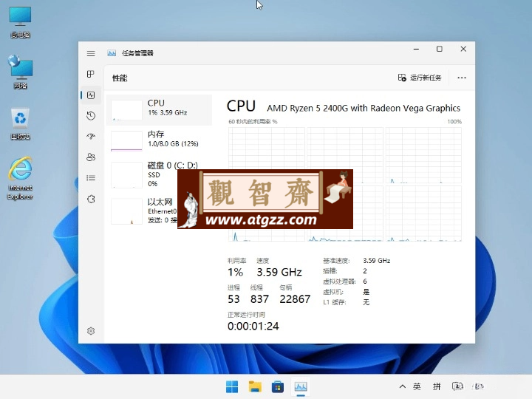Click the Ethernet mini graph thumbnail

click(126, 211)
